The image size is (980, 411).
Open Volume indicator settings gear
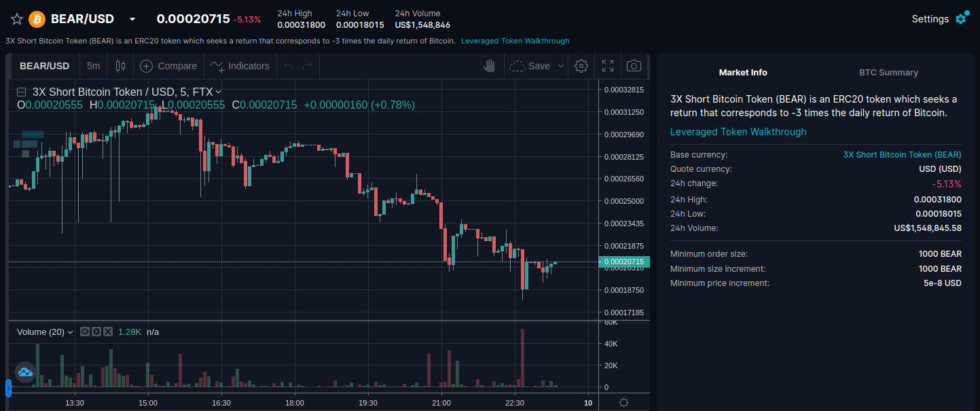pos(96,332)
